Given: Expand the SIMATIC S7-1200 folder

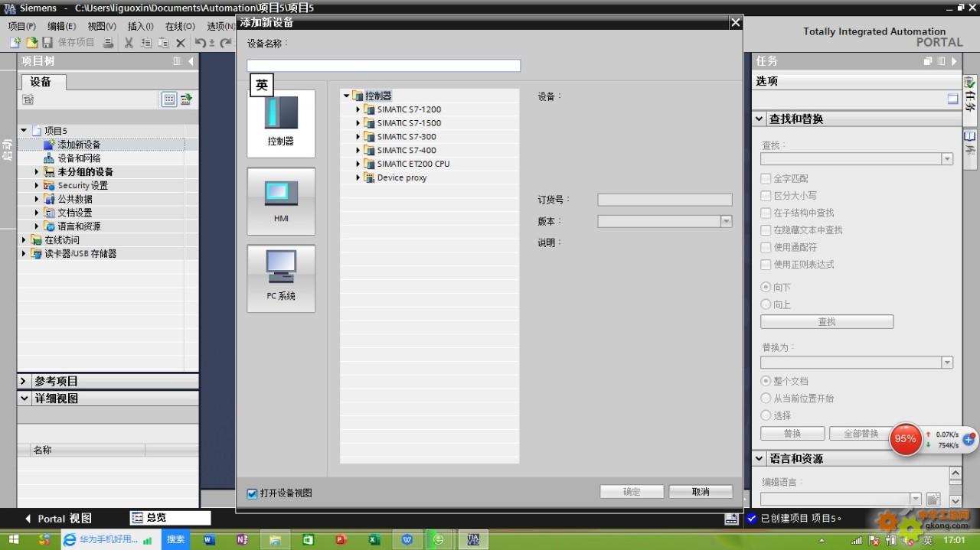Looking at the screenshot, I should (x=358, y=109).
